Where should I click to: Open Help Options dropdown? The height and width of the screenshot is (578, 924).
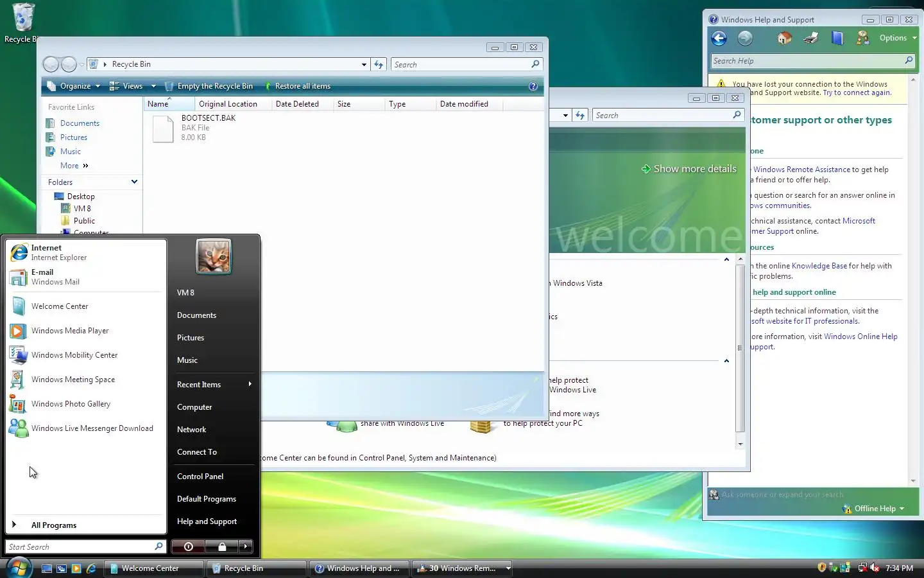[898, 38]
